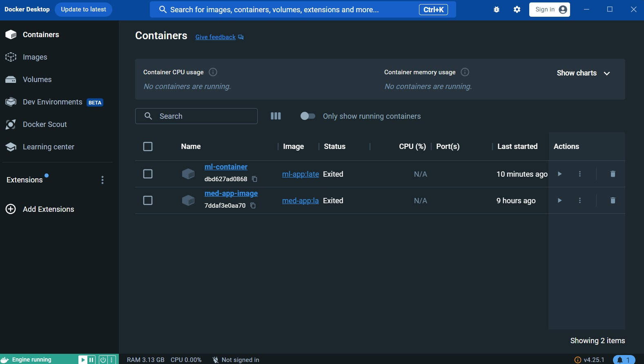Sort by CPU (%) column header
644x364 pixels.
412,146
